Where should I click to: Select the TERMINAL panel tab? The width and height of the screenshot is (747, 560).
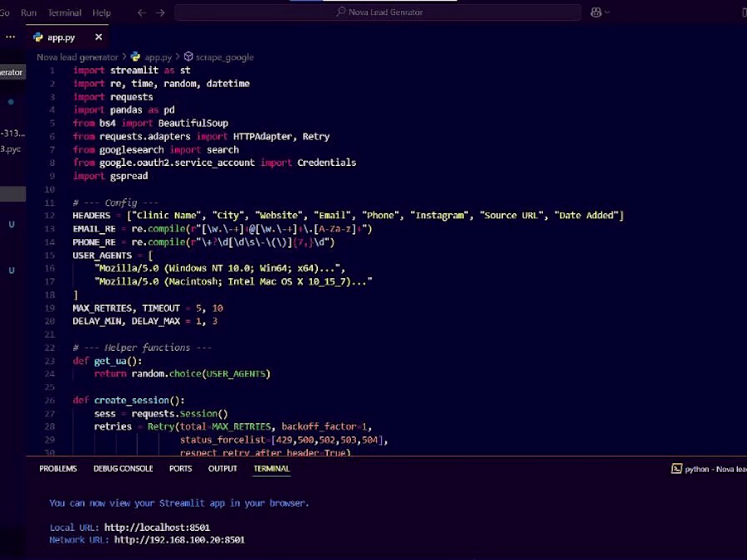pos(271,469)
